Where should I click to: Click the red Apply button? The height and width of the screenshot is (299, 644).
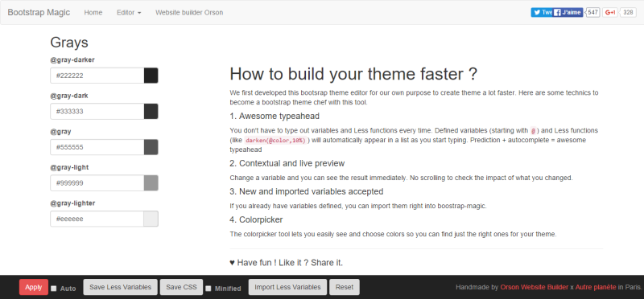tap(34, 287)
